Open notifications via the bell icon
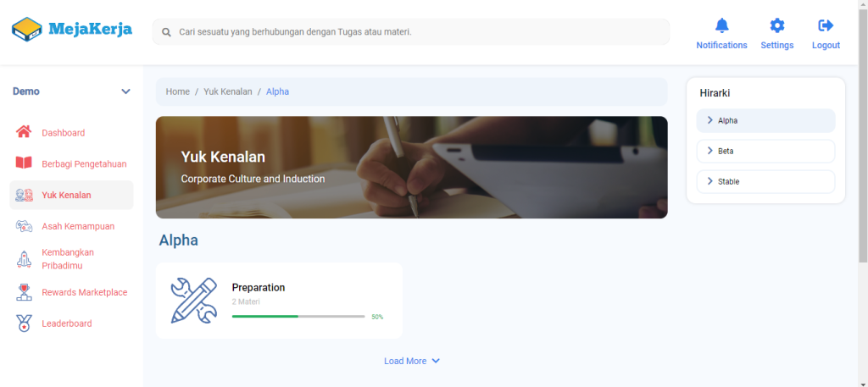Viewport: 868px width, 387px height. tap(722, 25)
